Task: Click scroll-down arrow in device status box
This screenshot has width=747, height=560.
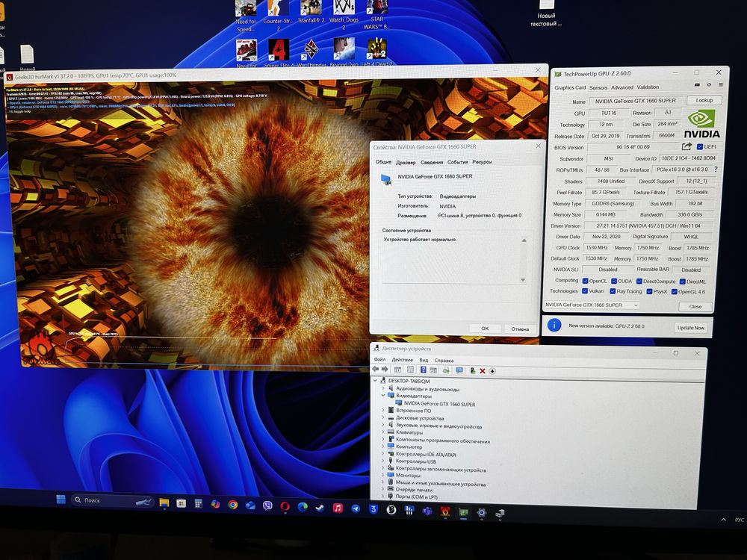Action: click(x=523, y=280)
